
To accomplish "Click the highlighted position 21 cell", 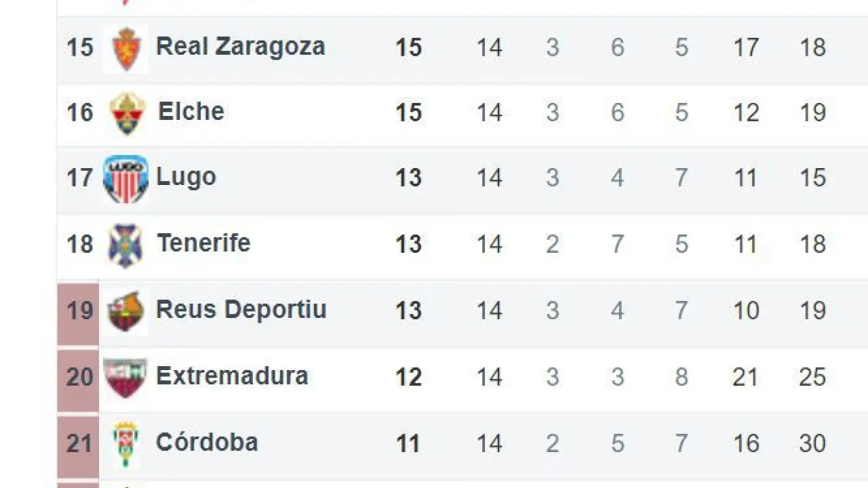I will (x=79, y=443).
